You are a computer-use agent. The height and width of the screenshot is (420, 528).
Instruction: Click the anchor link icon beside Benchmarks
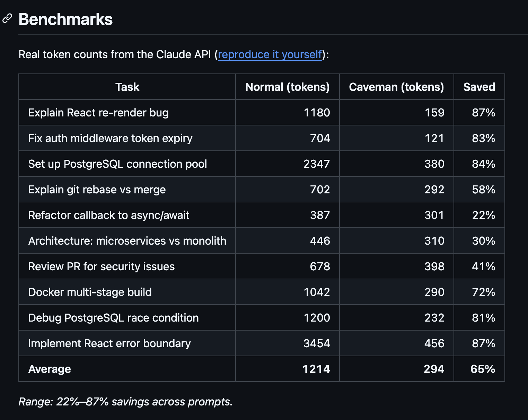click(7, 18)
